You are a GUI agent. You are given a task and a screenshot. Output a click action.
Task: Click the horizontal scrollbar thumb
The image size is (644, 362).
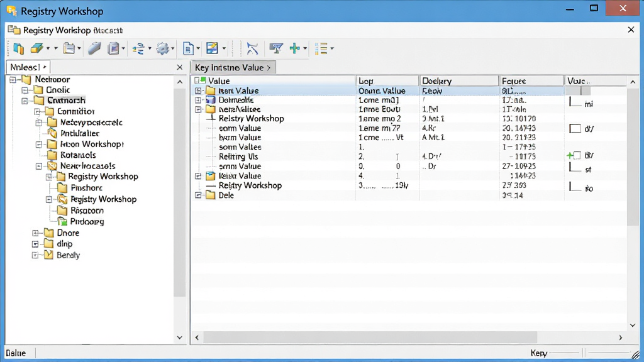370,337
